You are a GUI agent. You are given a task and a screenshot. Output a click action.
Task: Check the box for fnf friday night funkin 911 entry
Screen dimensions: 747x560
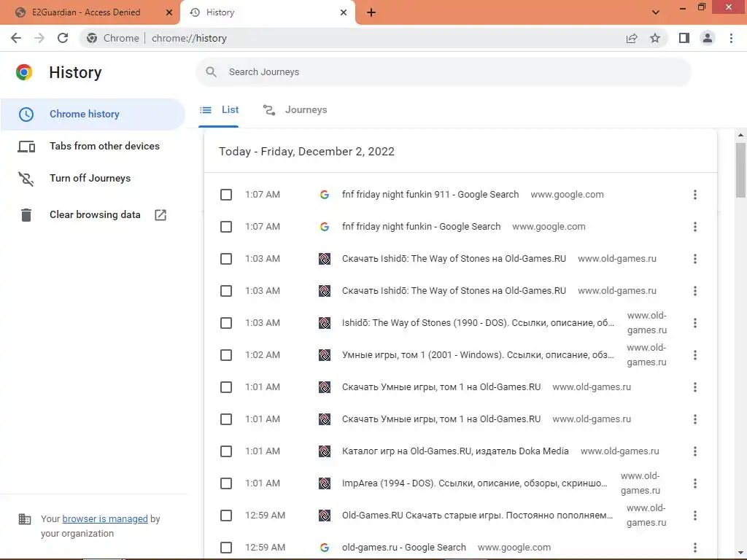coord(226,194)
